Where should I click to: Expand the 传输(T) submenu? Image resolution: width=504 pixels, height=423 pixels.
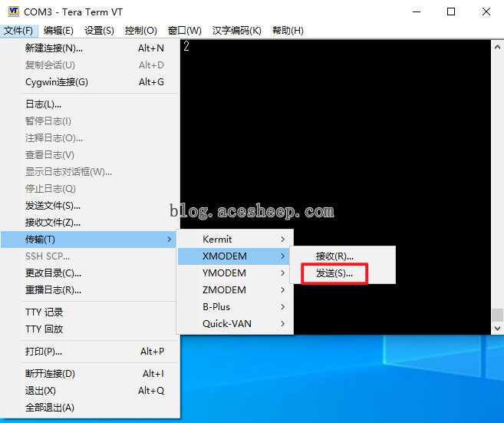click(88, 240)
